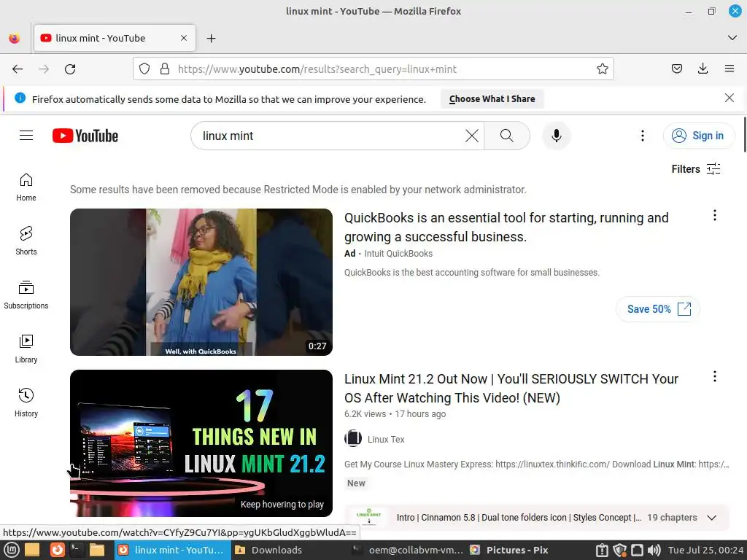Click the magnifier search button
747x560 pixels.
[507, 136]
